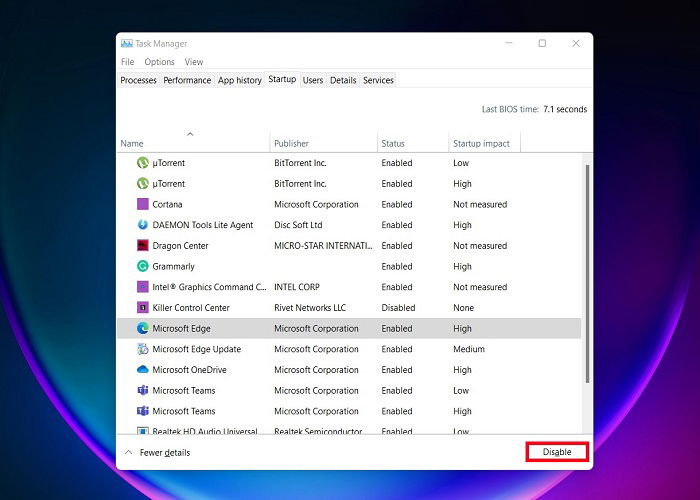The height and width of the screenshot is (500, 700).
Task: Sort by the Startup impact column header
Action: [x=485, y=143]
